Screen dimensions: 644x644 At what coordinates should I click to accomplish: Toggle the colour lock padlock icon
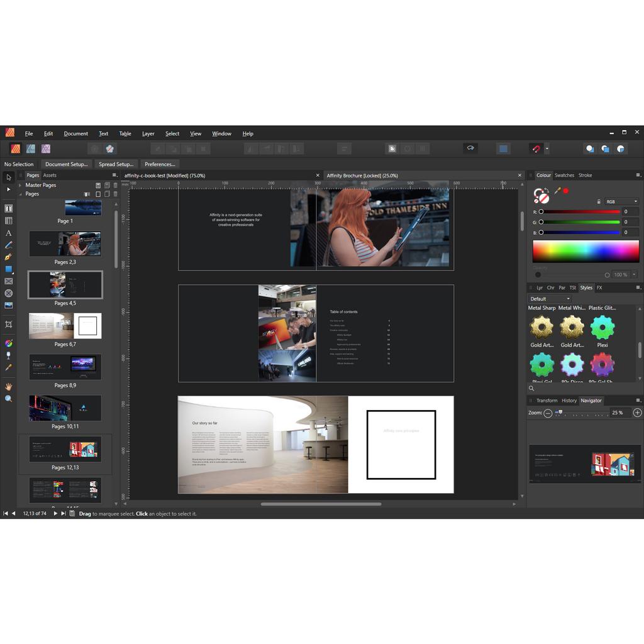click(599, 202)
